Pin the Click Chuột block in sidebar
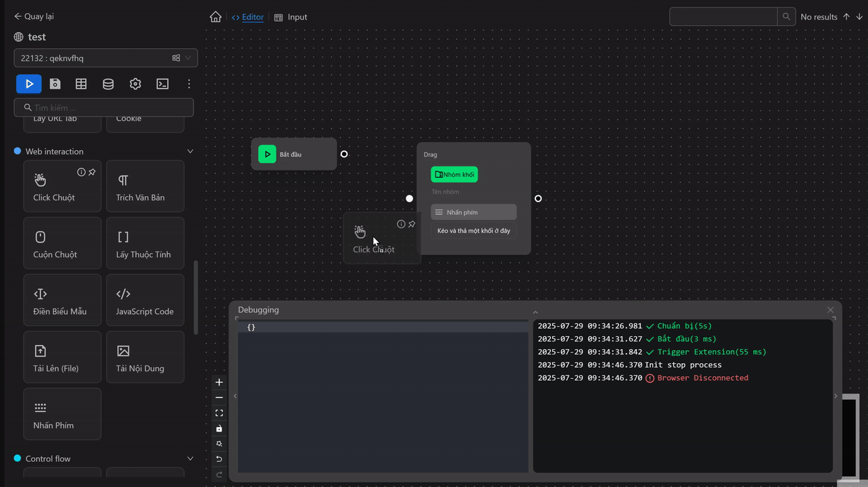868x487 pixels. pos(92,172)
